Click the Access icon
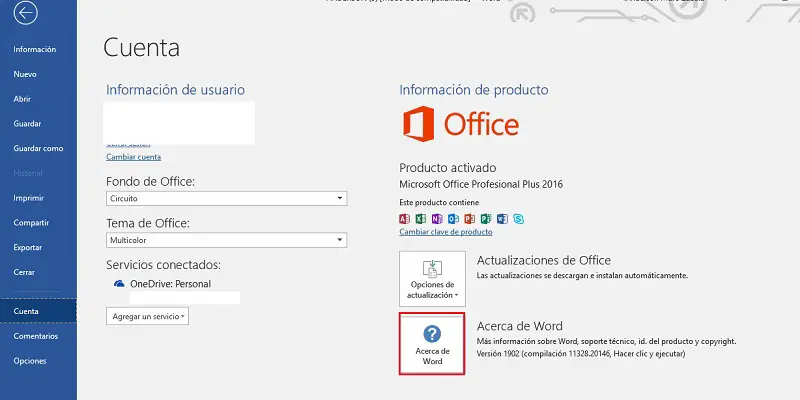 [x=404, y=219]
